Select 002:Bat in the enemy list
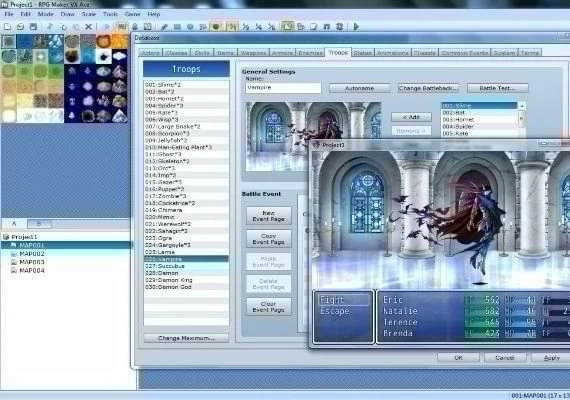570x400 pixels. (479, 113)
